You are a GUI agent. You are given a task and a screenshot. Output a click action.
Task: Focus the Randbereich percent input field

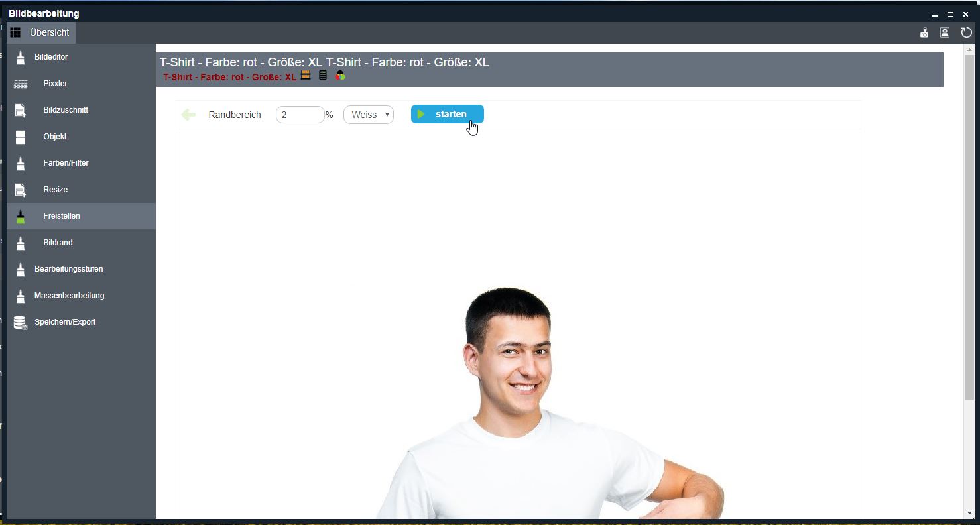tap(300, 115)
